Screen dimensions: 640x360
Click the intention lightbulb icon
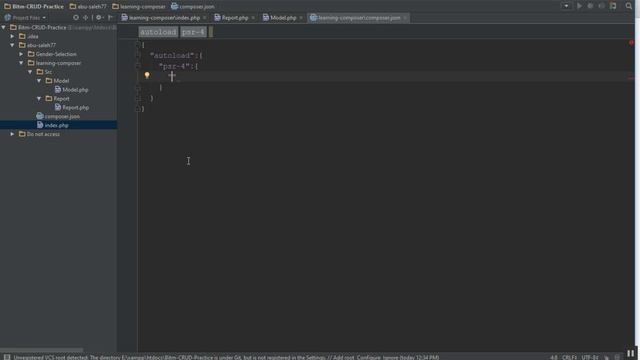point(147,75)
